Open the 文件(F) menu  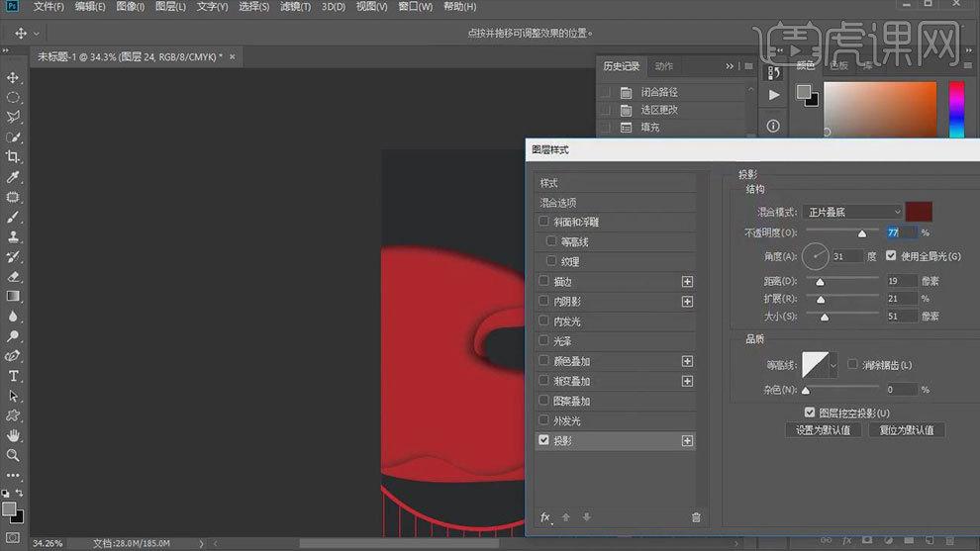pos(49,6)
